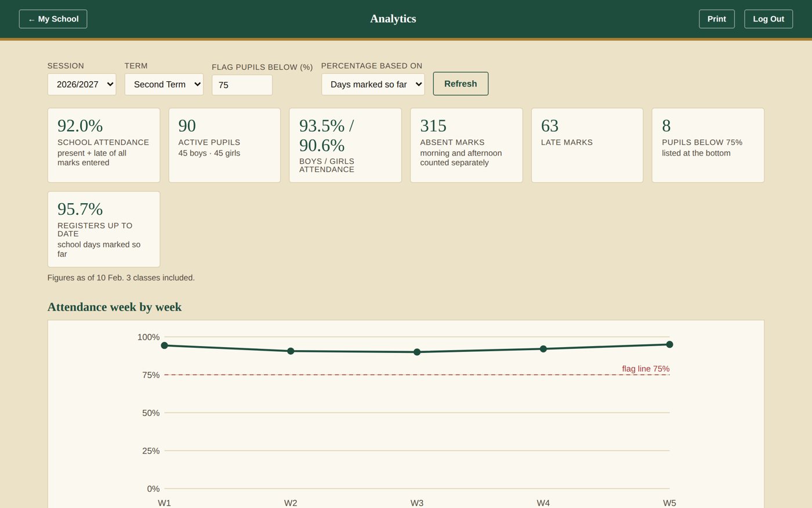Screen dimensions: 812x508
Task: Click the 'listed at the bottom' text
Action: 696,153
